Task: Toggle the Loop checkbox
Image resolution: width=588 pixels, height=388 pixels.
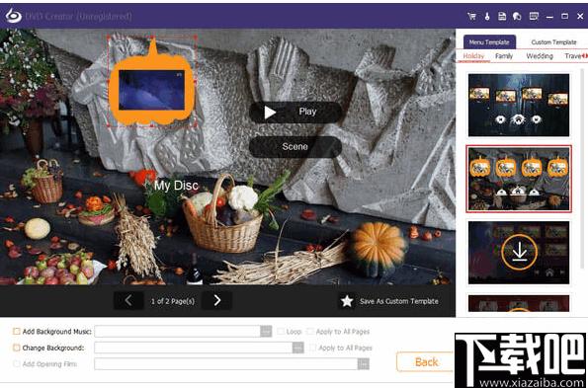Action: (281, 332)
